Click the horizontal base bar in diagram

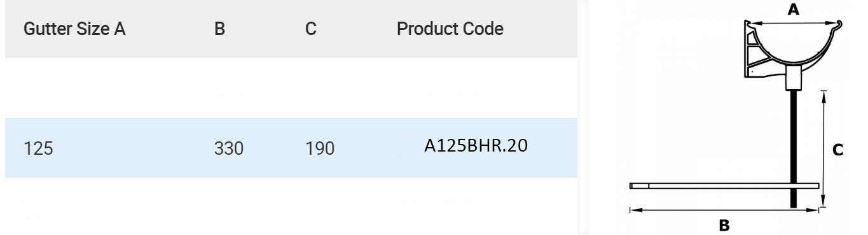724,186
